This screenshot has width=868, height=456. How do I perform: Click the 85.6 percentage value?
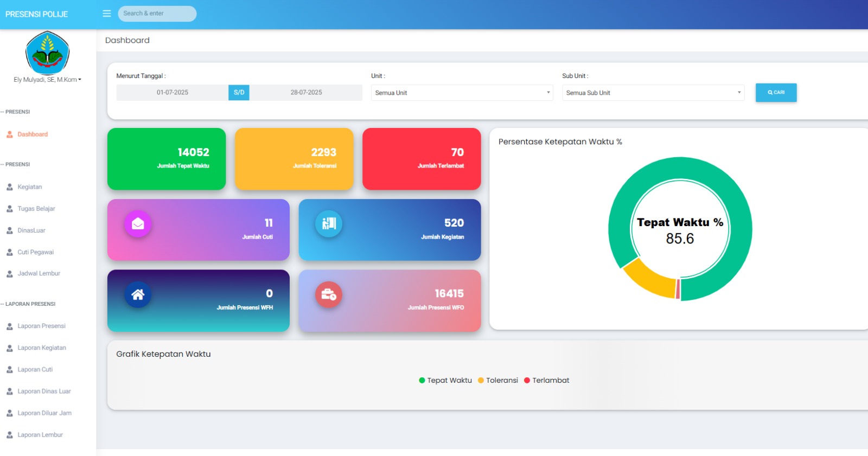pyautogui.click(x=680, y=239)
